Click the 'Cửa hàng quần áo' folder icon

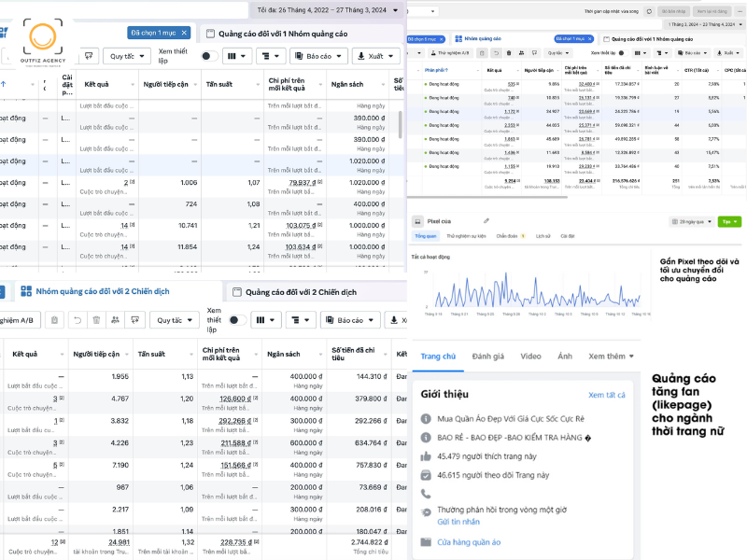[426, 542]
